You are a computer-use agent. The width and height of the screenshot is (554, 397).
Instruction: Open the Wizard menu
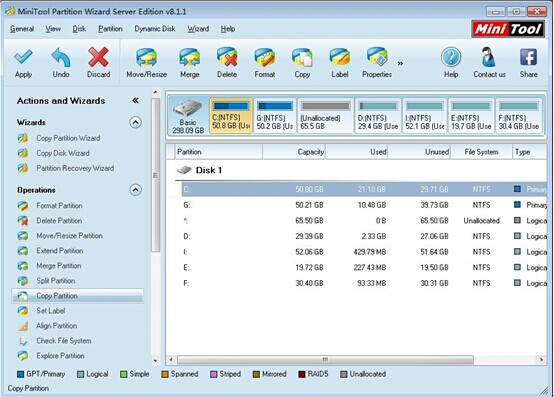pyautogui.click(x=198, y=29)
